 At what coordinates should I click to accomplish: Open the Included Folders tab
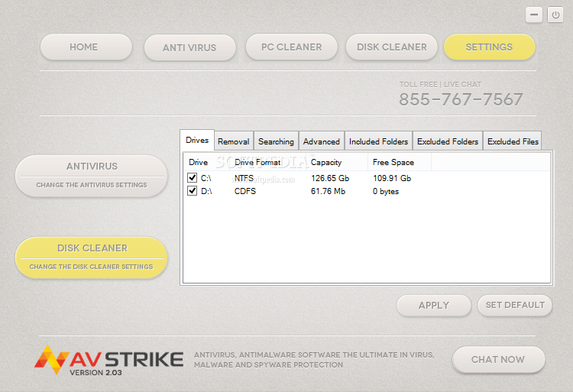(378, 141)
